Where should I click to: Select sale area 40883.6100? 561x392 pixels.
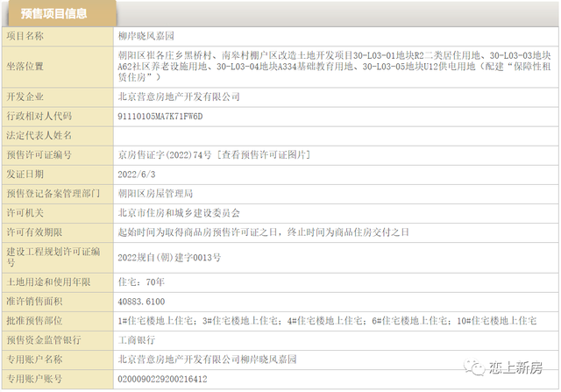(141, 302)
